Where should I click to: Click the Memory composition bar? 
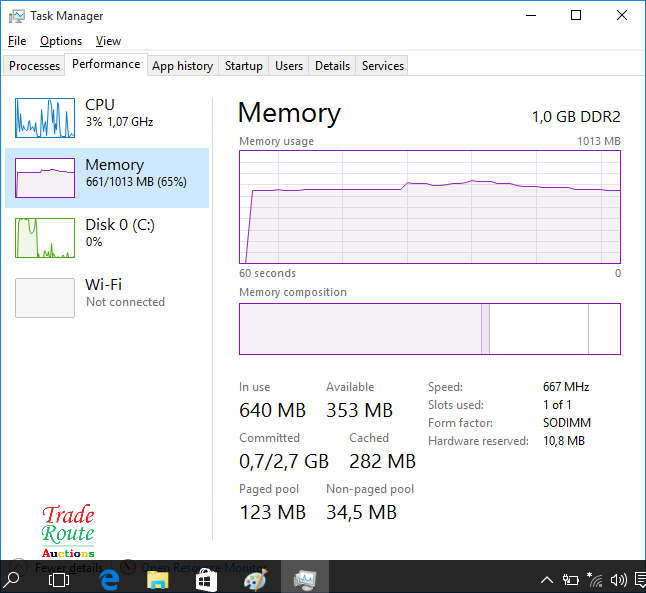coord(430,329)
